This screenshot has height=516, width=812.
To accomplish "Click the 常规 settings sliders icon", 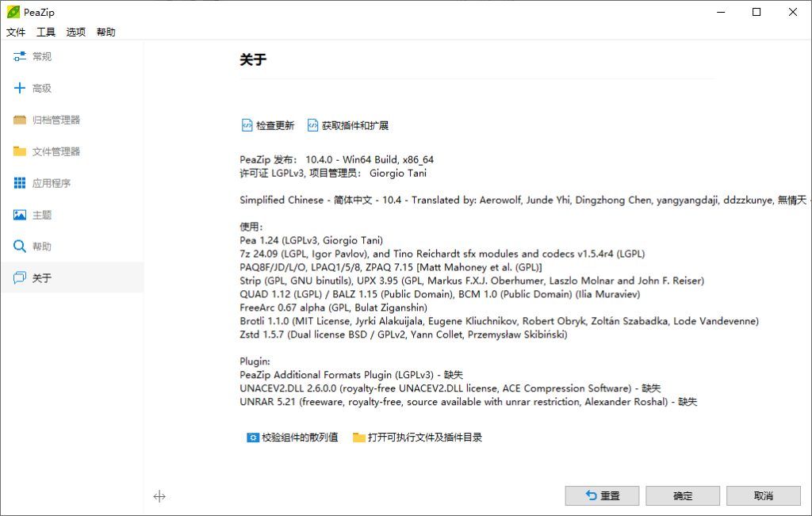I will coord(20,56).
